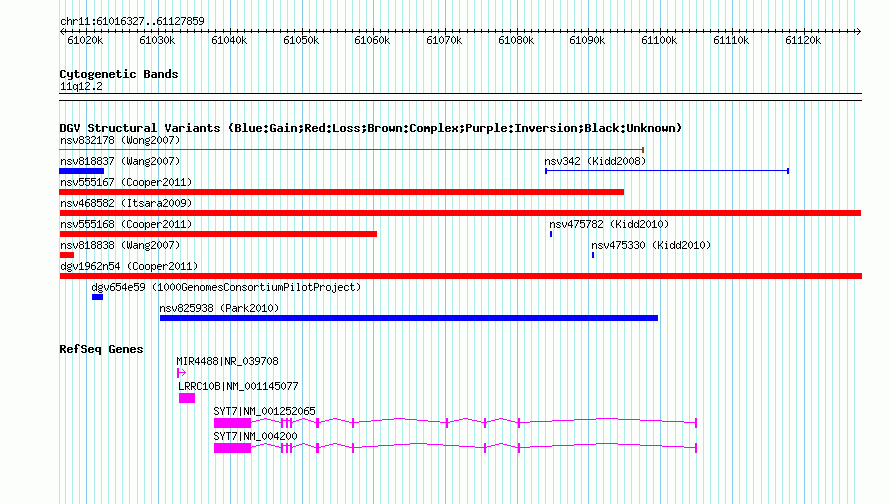Click the chr11:61016327..61127859 coordinate label
890x504 pixels.
[x=132, y=21]
